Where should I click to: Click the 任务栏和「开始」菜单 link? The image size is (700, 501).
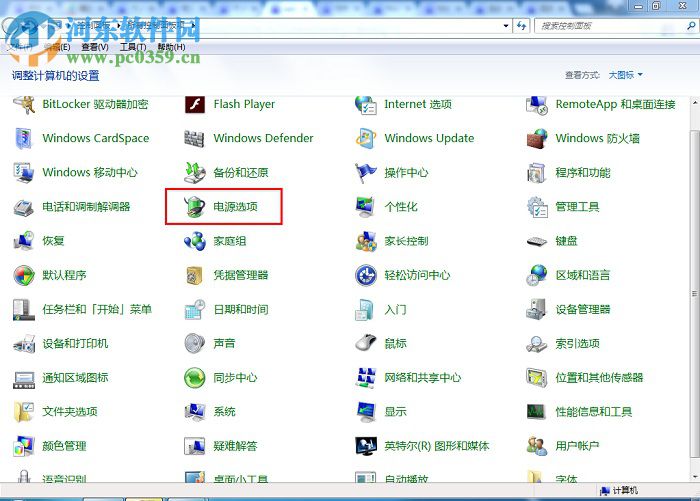click(97, 309)
